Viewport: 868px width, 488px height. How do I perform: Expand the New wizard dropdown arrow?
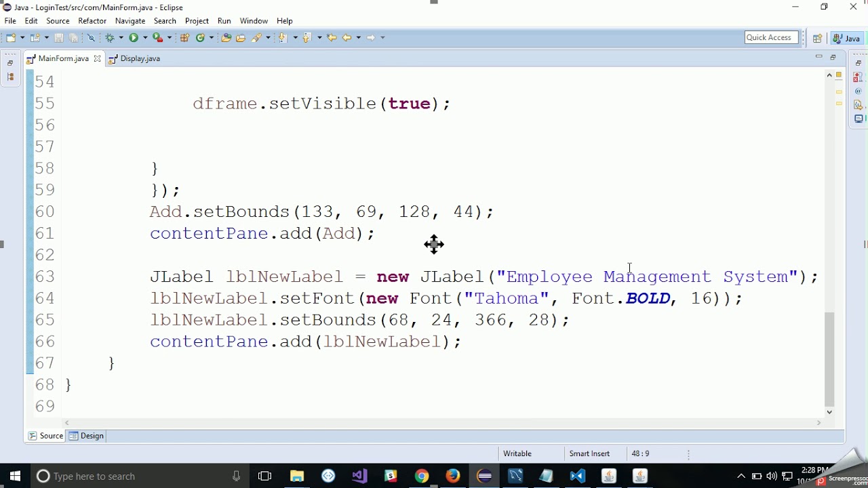22,38
